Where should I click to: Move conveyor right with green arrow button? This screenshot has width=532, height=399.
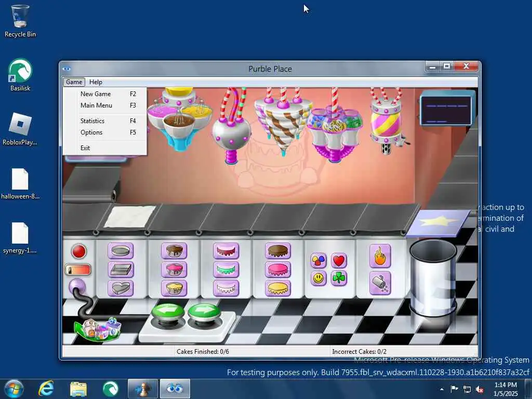(x=204, y=312)
